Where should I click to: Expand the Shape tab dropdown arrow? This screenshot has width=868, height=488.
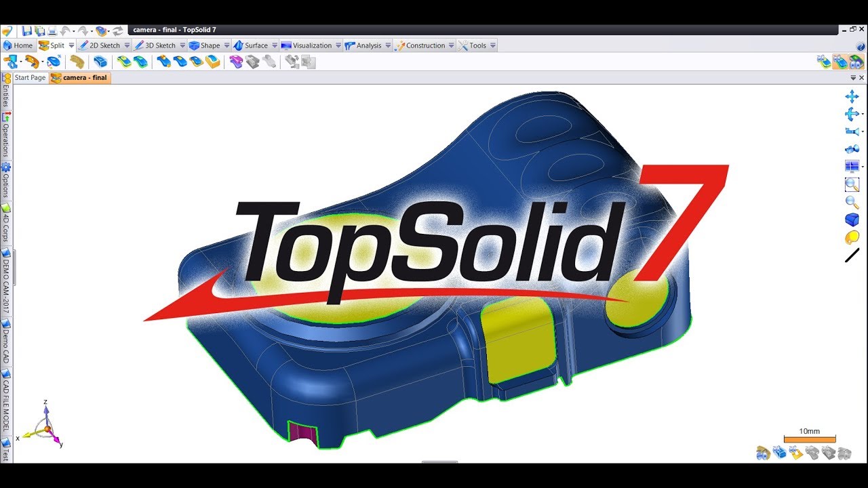[x=227, y=45]
